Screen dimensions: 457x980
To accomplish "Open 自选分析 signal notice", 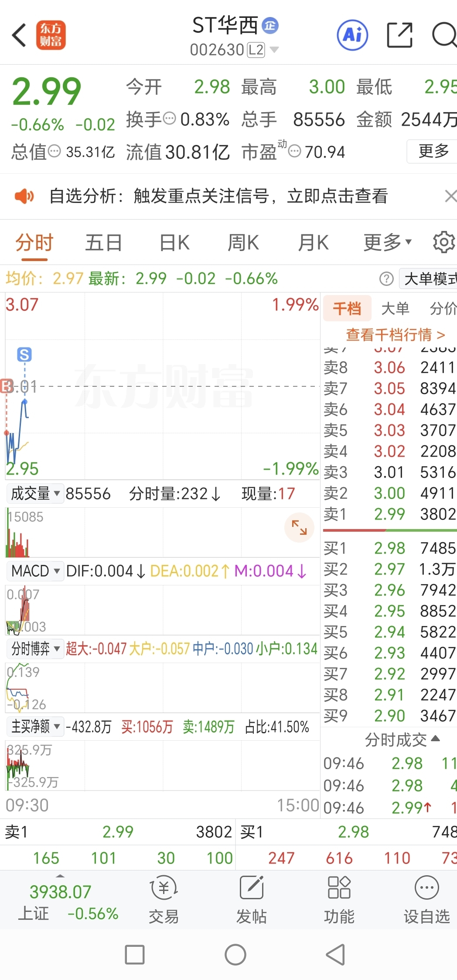I will pyautogui.click(x=218, y=196).
